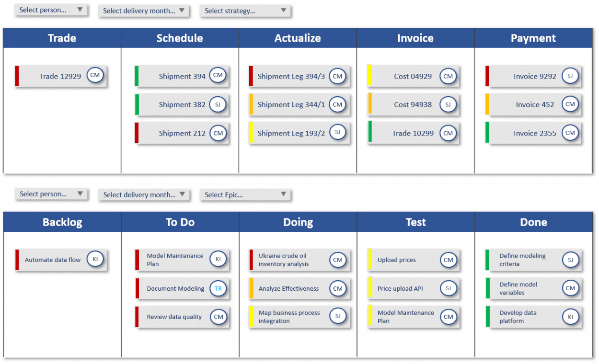Image resolution: width=599 pixels, height=364 pixels.
Task: Click the KI badge on Automate data flow
Action: click(x=95, y=259)
